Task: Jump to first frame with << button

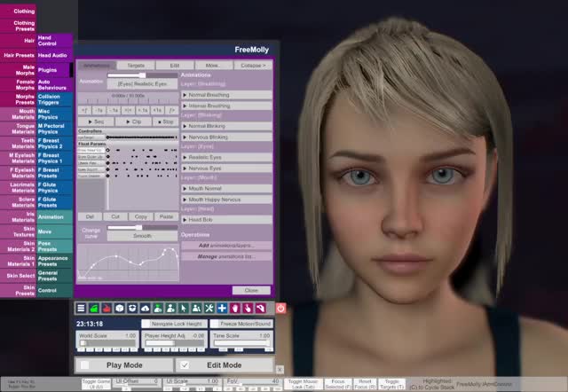Action: [x=84, y=110]
